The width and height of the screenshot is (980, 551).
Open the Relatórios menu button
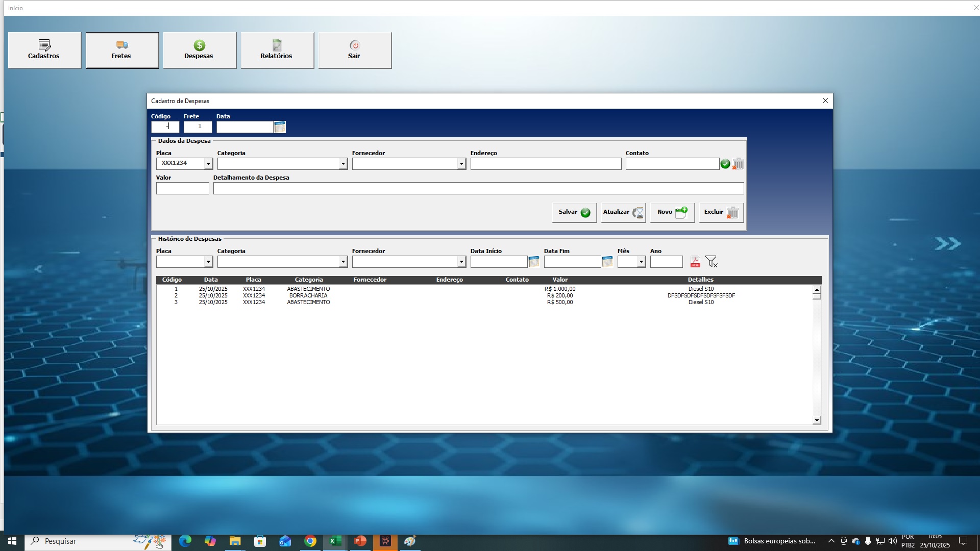pos(277,50)
